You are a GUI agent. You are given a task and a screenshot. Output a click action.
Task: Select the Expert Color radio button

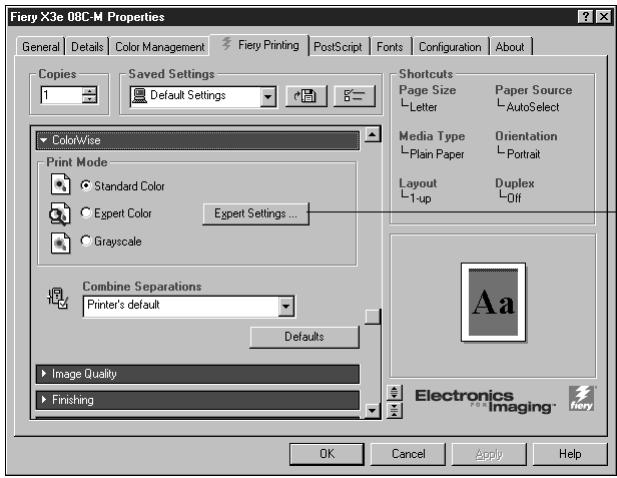click(x=86, y=213)
